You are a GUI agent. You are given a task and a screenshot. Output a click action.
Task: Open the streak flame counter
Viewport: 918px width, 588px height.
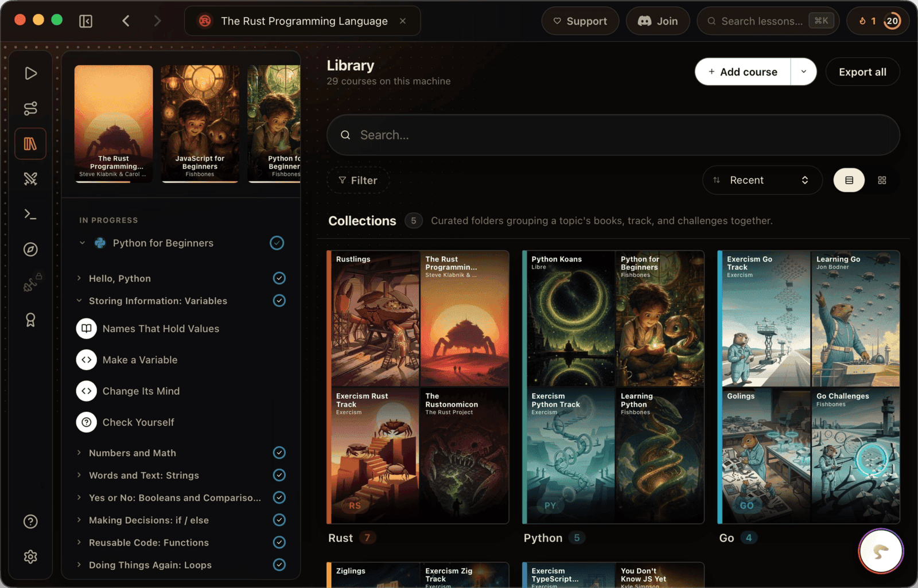coord(867,21)
